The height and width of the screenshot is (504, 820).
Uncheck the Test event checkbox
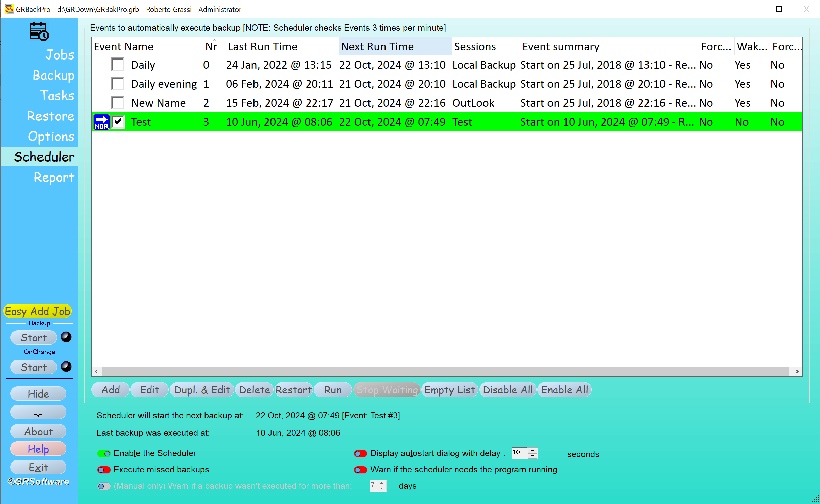118,122
